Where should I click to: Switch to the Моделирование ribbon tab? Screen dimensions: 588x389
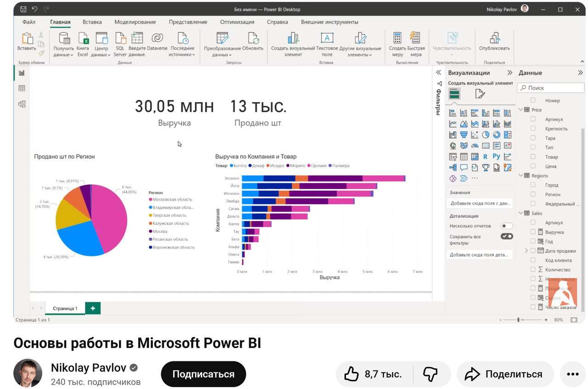135,22
